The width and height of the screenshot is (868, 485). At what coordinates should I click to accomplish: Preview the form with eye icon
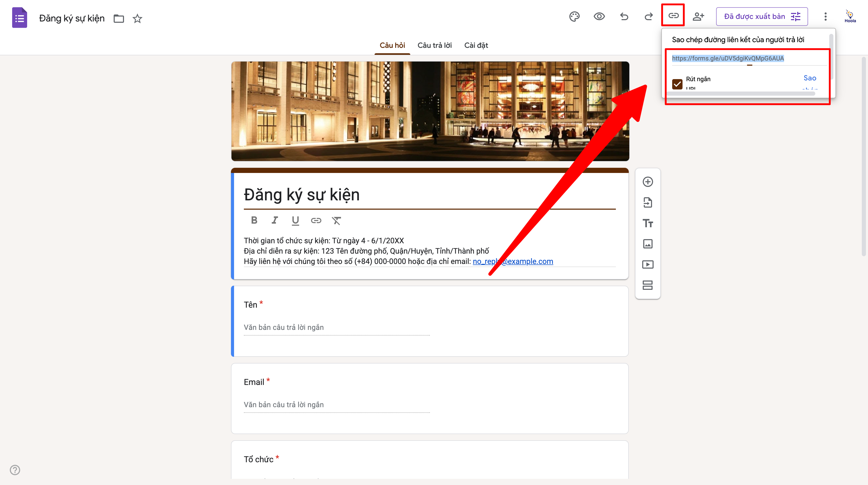[599, 17]
